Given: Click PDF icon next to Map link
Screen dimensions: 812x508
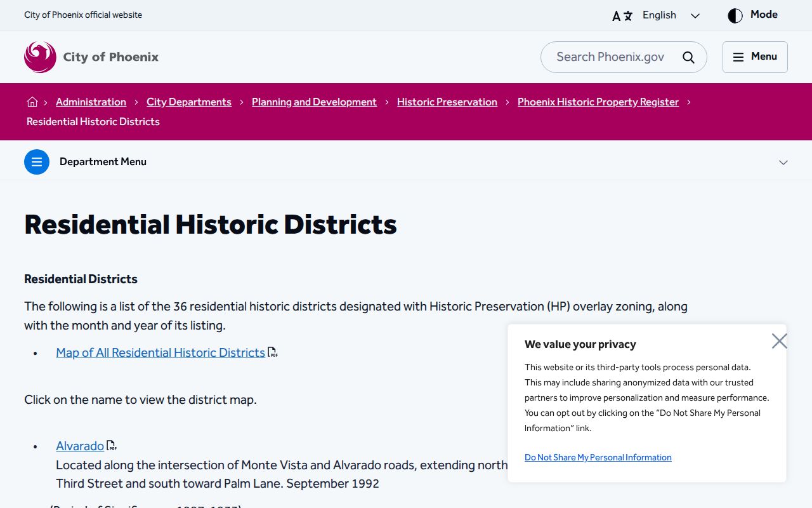Looking at the screenshot, I should [273, 352].
